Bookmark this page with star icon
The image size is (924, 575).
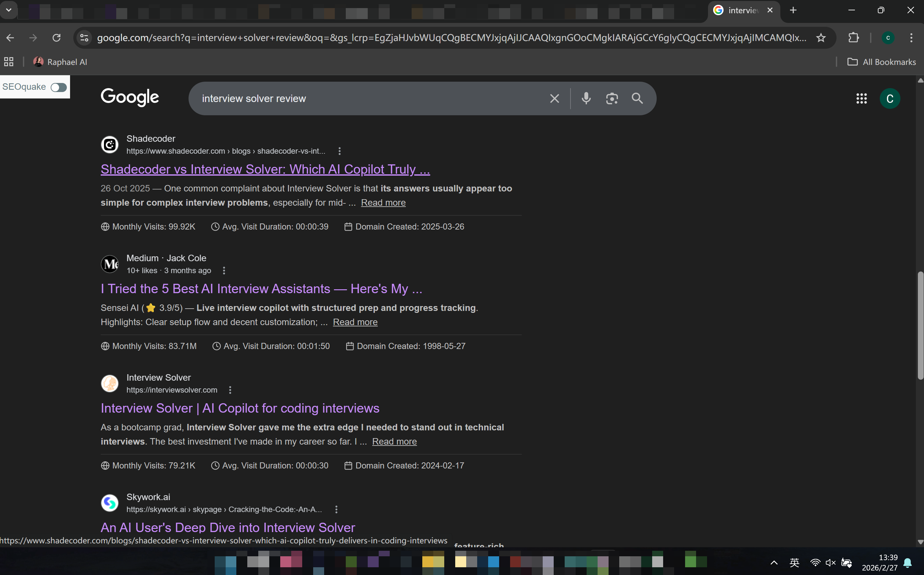821,38
